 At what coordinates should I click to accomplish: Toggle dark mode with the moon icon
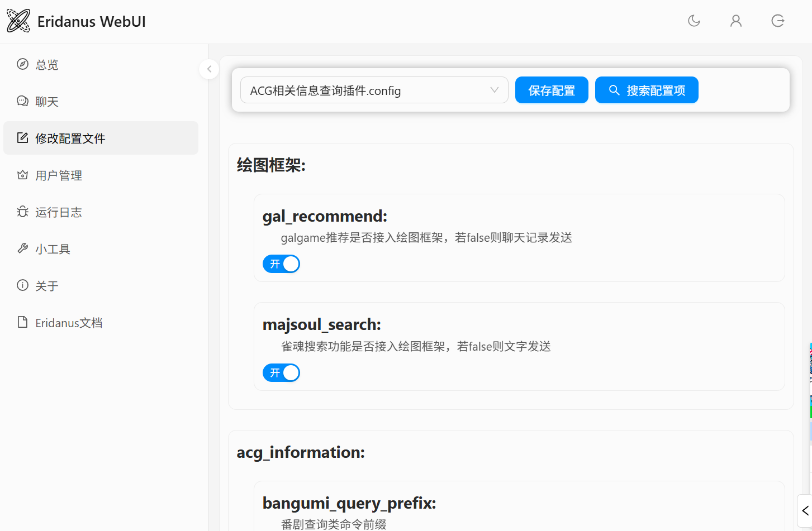coord(694,21)
